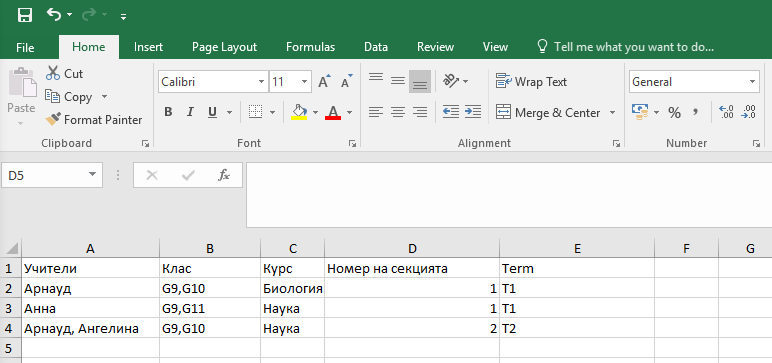Open the Page Layout tab
This screenshot has width=772, height=363.
(x=225, y=47)
